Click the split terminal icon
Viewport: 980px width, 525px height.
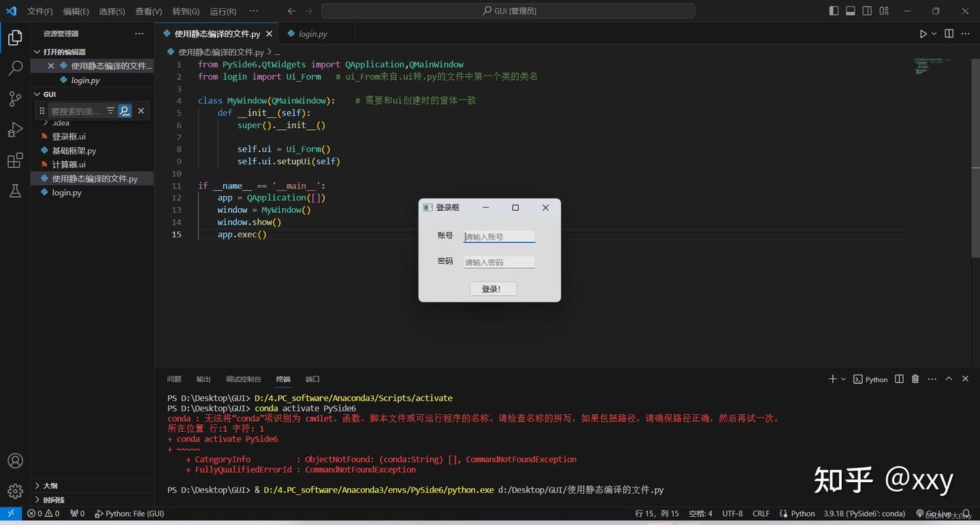(x=898, y=379)
